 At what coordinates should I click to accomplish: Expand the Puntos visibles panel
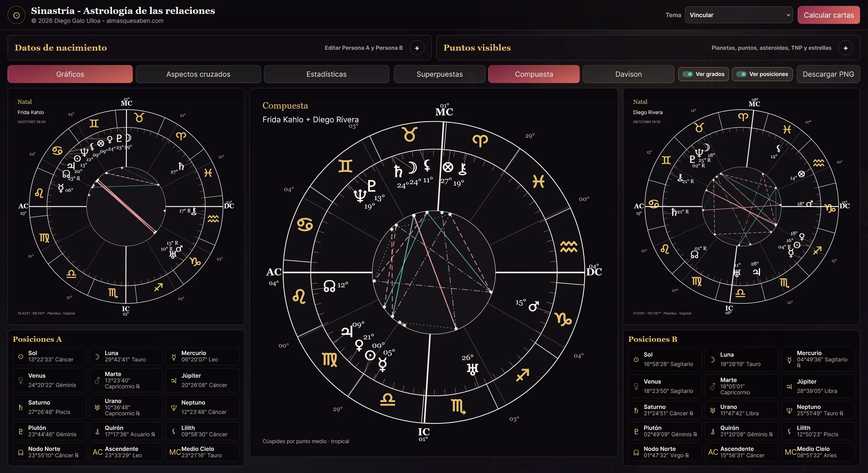(x=845, y=48)
